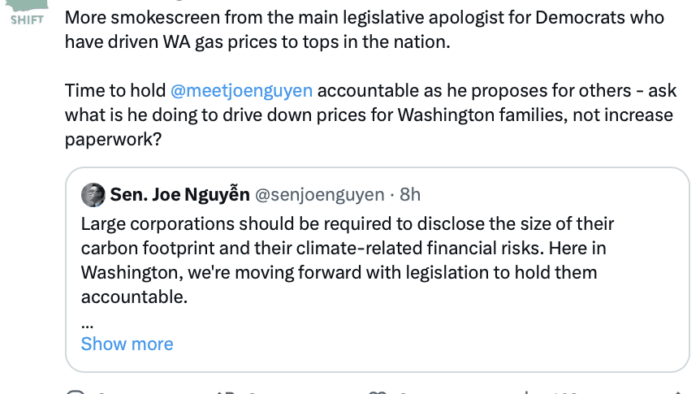Click the ellipsis above Show more
This screenshot has height=394, width=700.
click(87, 325)
